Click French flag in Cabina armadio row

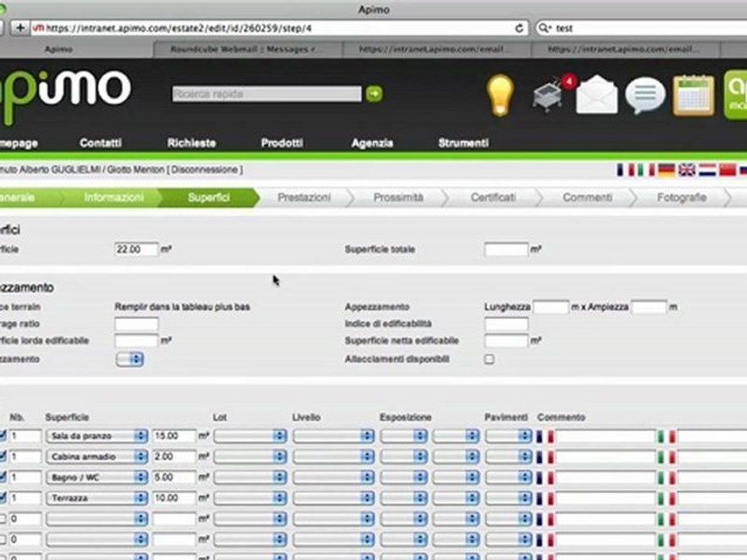point(545,457)
